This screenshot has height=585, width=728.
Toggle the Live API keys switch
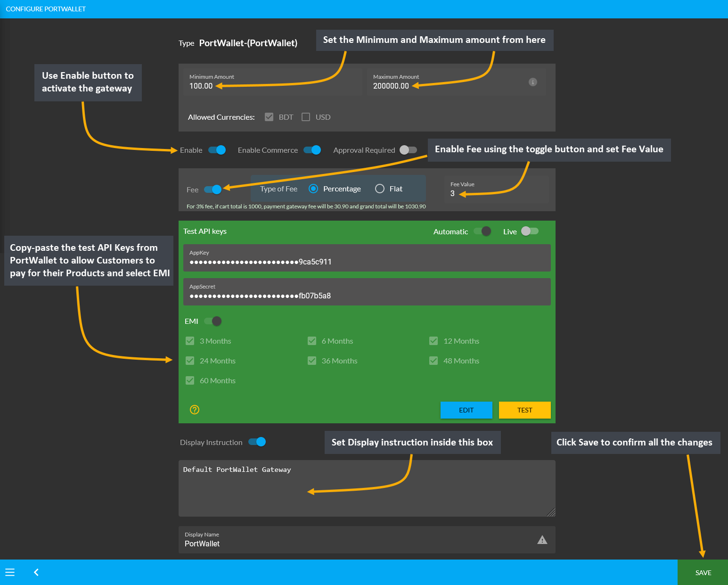530,231
